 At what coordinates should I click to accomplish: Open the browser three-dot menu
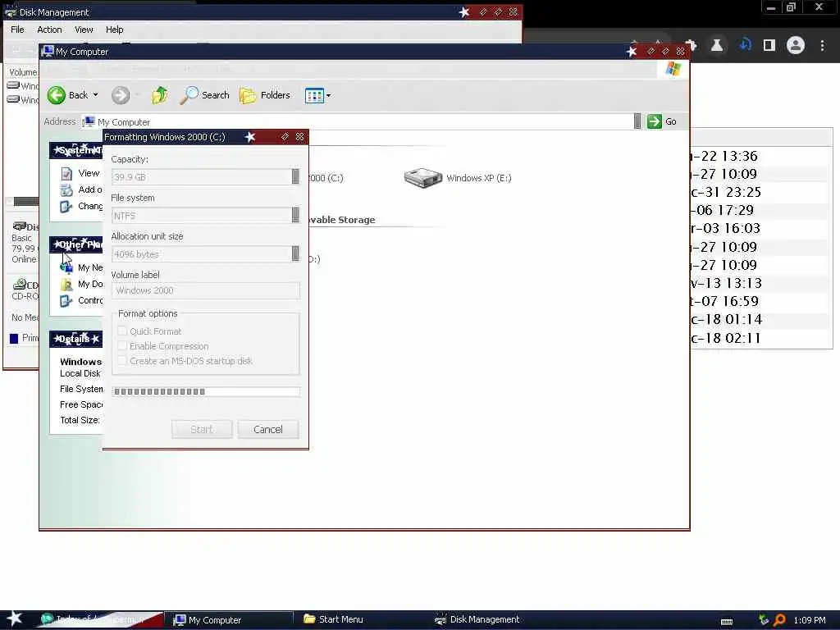tap(822, 46)
